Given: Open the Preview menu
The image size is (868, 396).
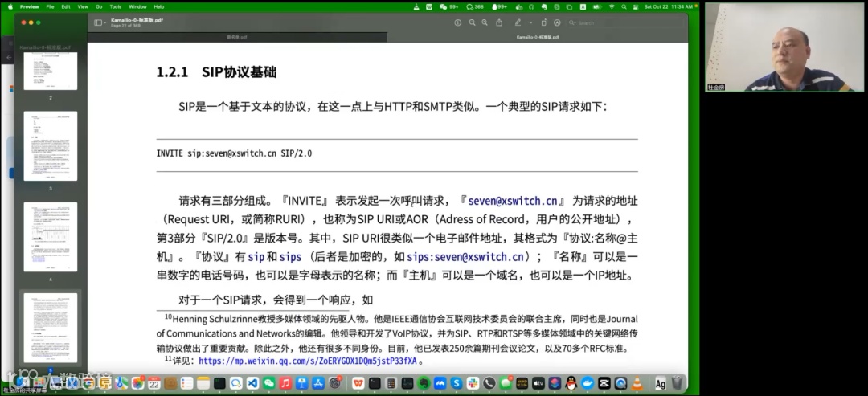Looking at the screenshot, I should [30, 6].
